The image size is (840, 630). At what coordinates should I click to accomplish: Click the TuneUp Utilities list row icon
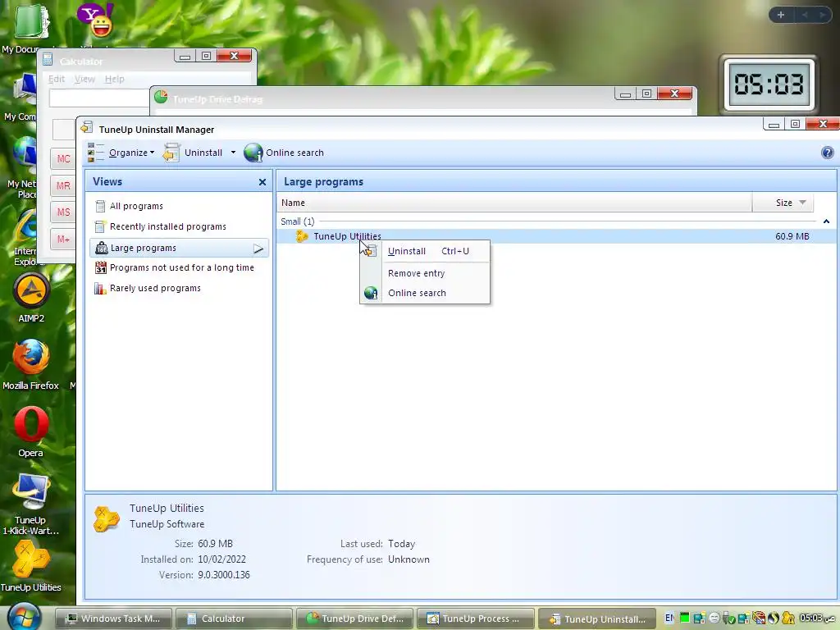(302, 236)
